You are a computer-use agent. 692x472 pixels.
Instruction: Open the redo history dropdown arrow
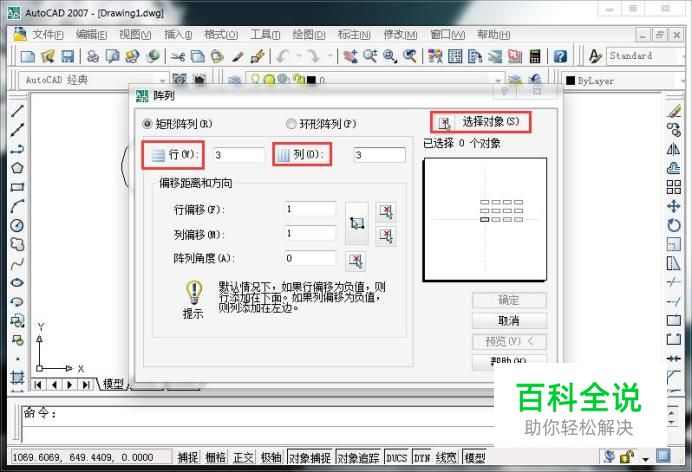click(x=330, y=56)
